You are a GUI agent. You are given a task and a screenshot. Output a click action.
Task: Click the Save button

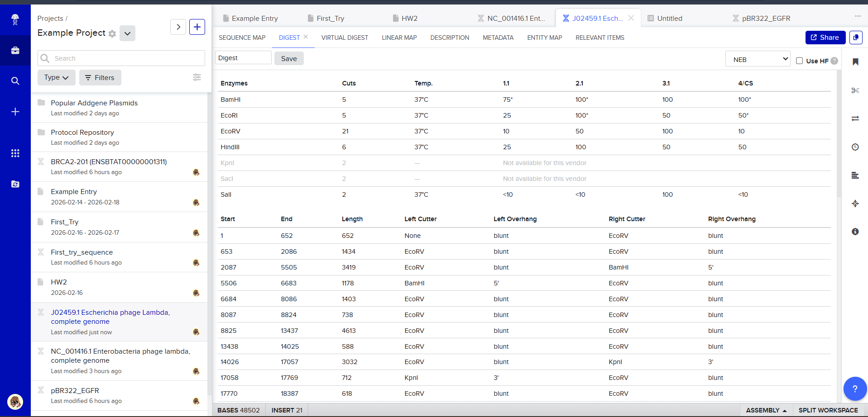288,58
